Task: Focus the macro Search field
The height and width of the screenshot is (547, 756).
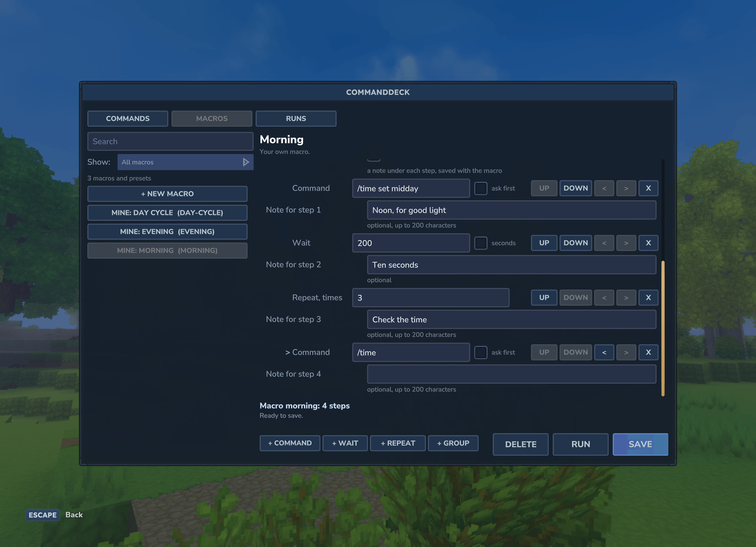Action: coord(170,142)
